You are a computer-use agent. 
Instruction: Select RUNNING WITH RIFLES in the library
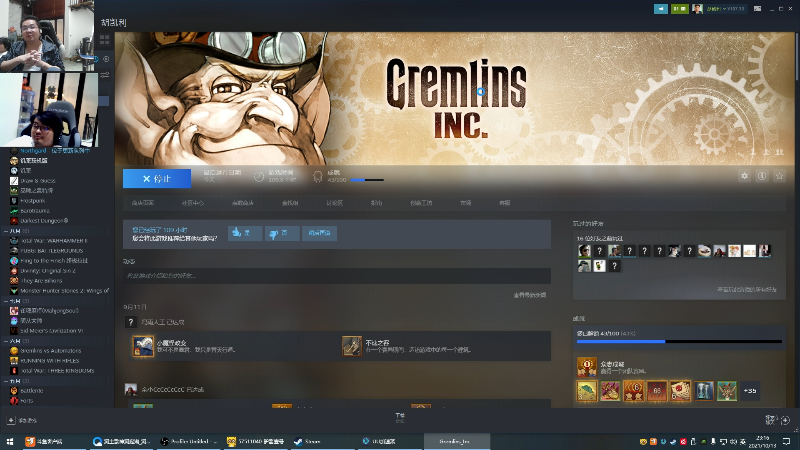pyautogui.click(x=49, y=361)
